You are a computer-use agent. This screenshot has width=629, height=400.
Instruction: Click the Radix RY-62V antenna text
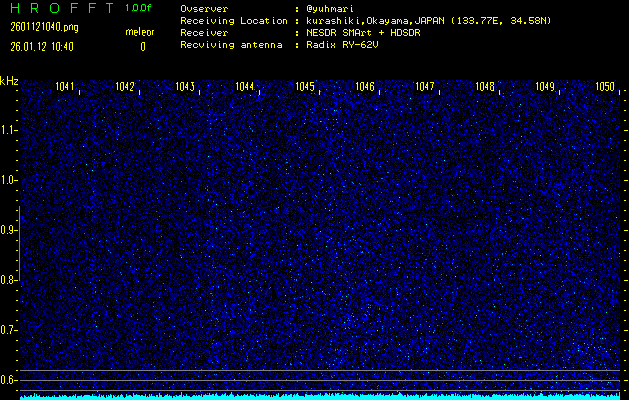pyautogui.click(x=342, y=45)
